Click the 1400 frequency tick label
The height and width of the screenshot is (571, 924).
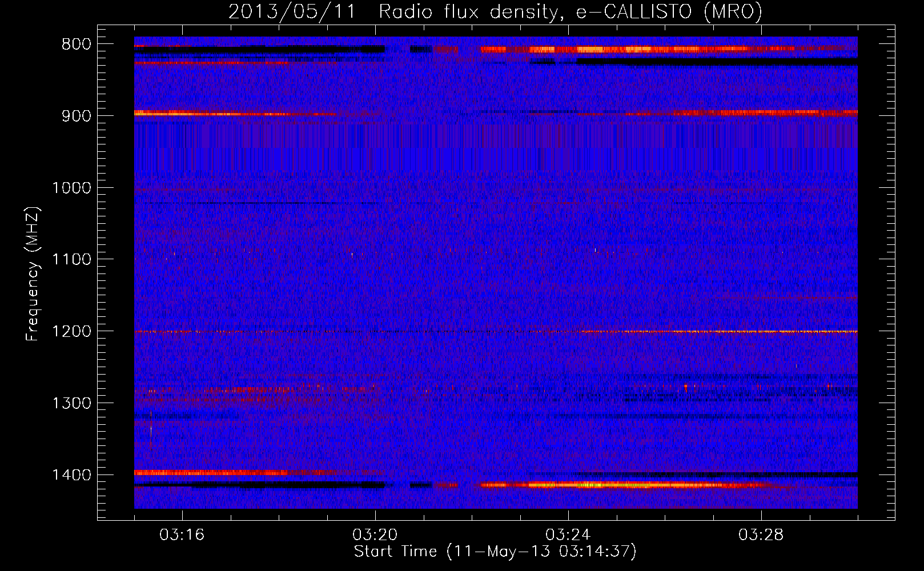(71, 475)
